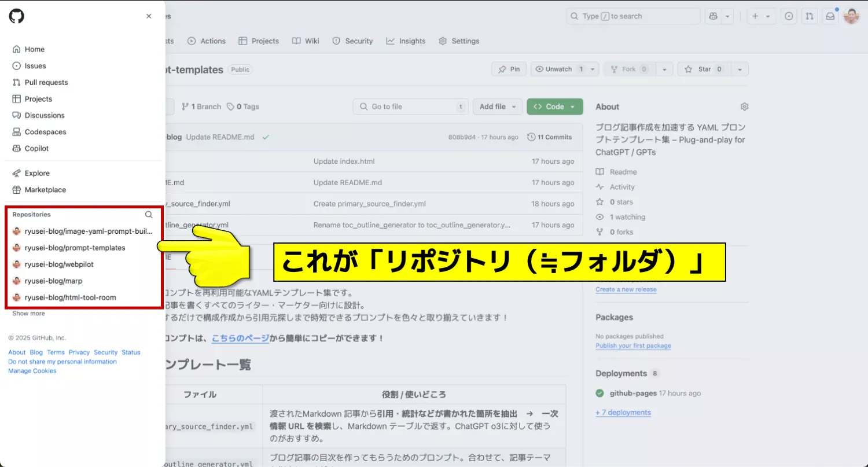Viewport: 868px width, 467px height.
Task: Switch to the Wiki tab
Action: [306, 41]
